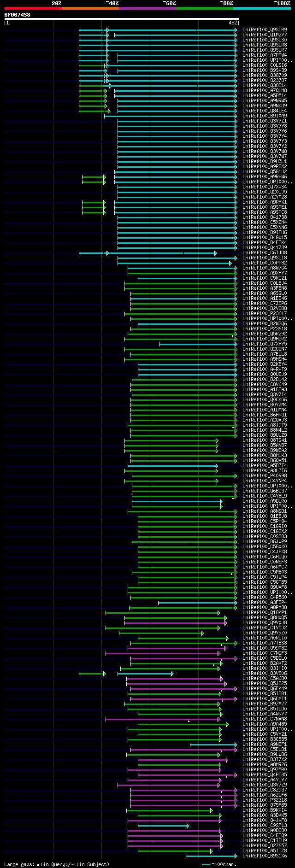The width and height of the screenshot is (295, 868).
Task: Click label UniRef100_Q7XXS4
Action: coord(265,187)
